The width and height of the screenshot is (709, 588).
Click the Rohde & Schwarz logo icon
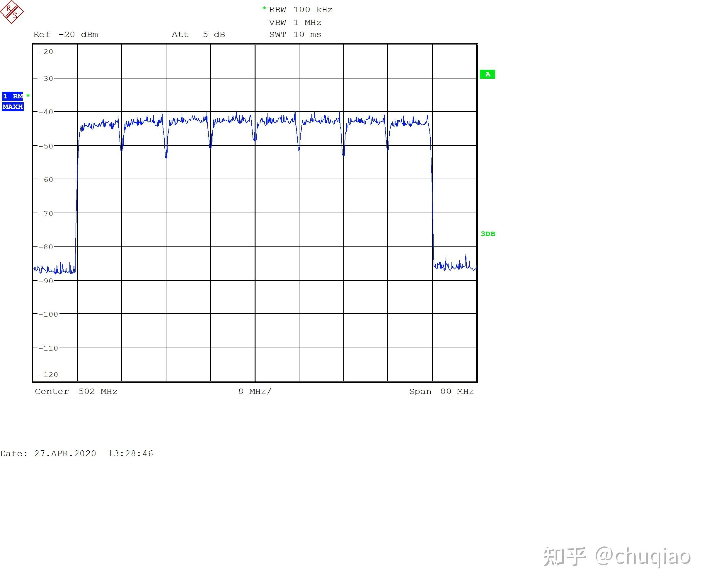pyautogui.click(x=12, y=12)
